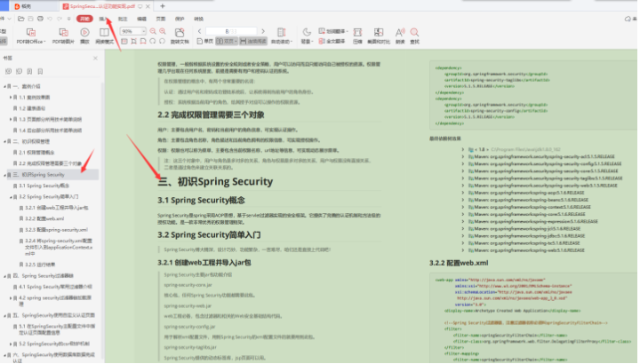The image size is (640, 364).
Task: Click the undo arrow icon
Action: click(x=50, y=19)
